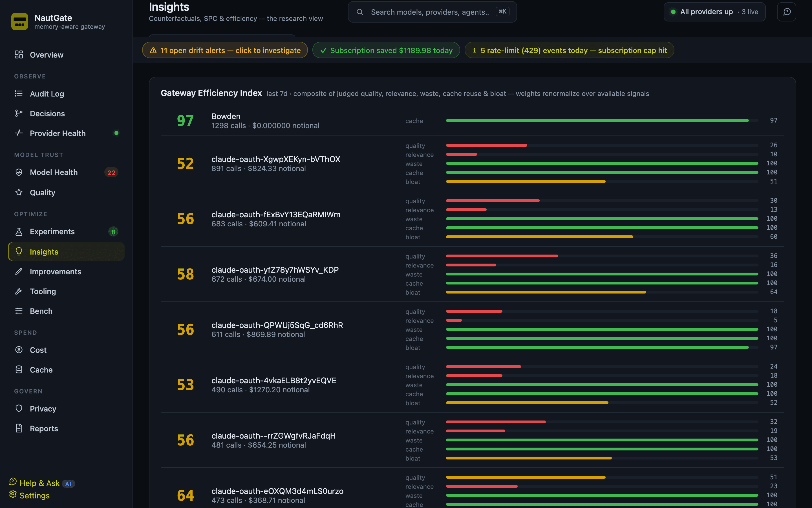Screen dimensions: 812x508
Task: Open Decisions branch icon
Action: (x=19, y=113)
